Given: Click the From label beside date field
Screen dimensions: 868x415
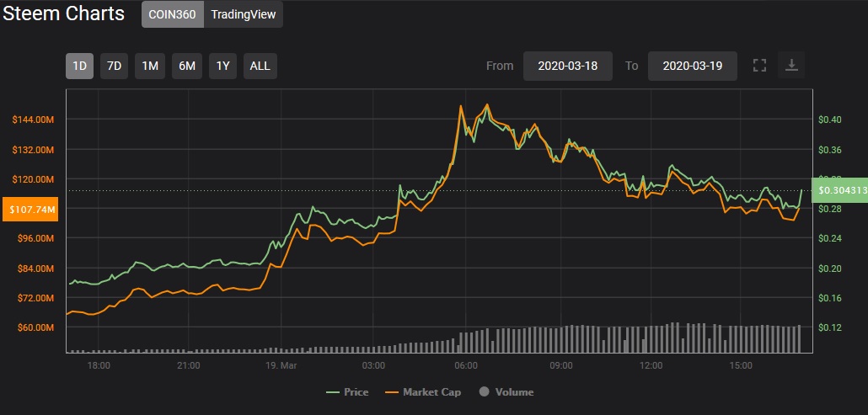Looking at the screenshot, I should (500, 66).
